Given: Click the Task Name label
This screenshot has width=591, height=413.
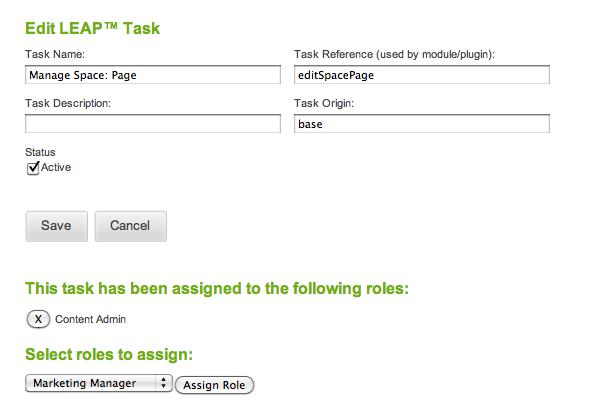Looking at the screenshot, I should (x=55, y=54).
